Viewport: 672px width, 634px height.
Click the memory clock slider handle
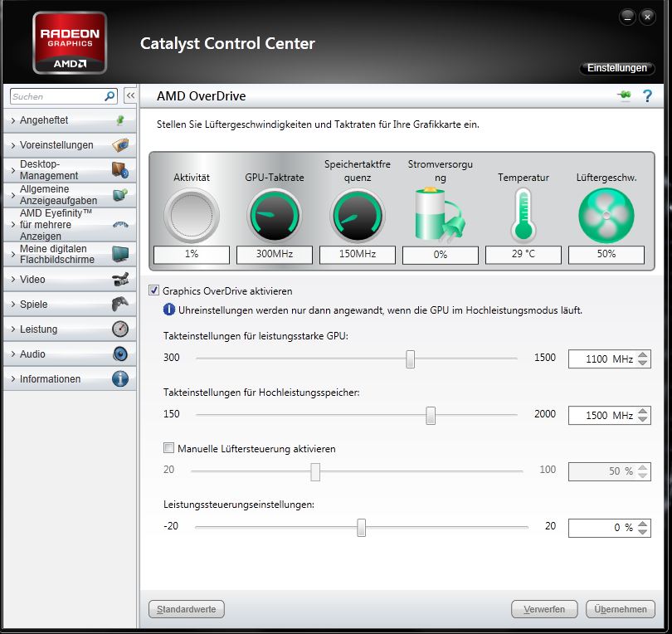click(431, 416)
